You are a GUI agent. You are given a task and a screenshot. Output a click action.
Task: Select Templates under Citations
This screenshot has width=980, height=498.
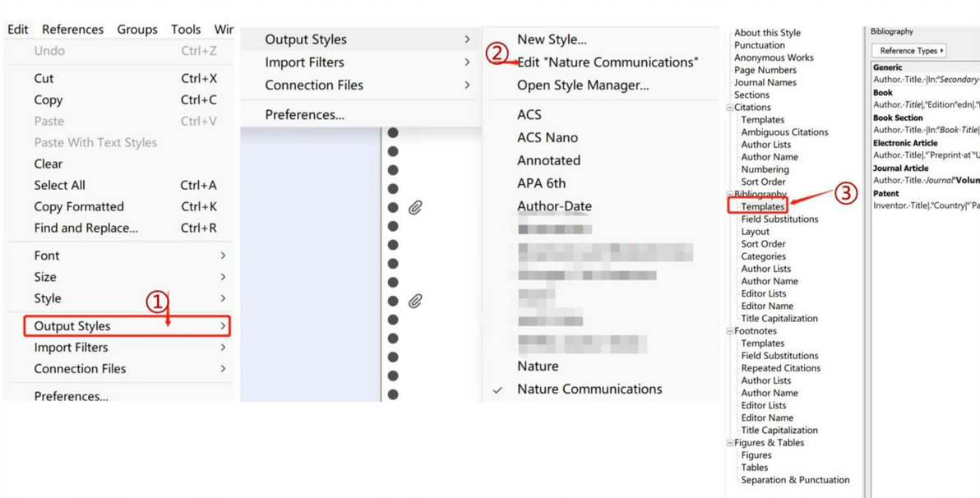coord(762,119)
